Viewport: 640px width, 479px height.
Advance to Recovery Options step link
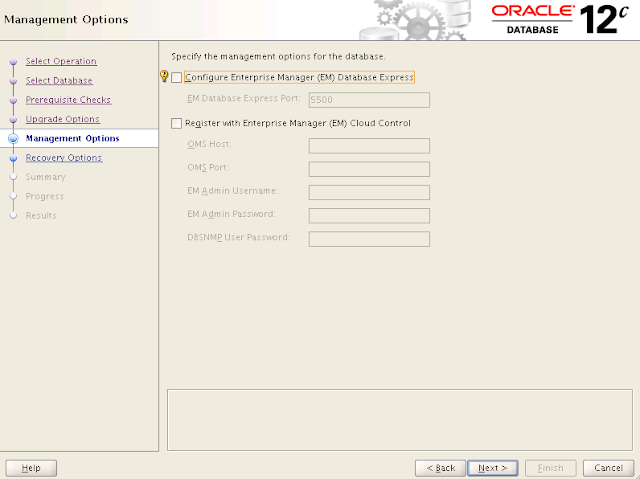click(64, 157)
